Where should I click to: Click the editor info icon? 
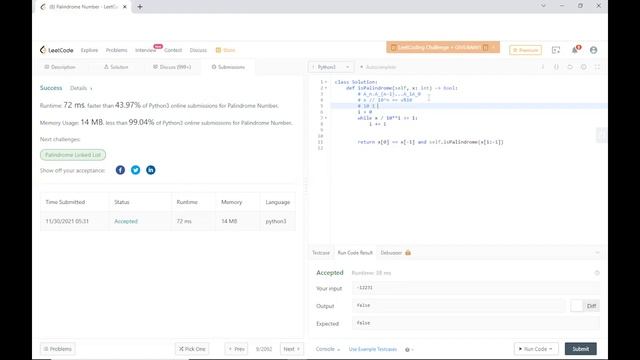[543, 67]
